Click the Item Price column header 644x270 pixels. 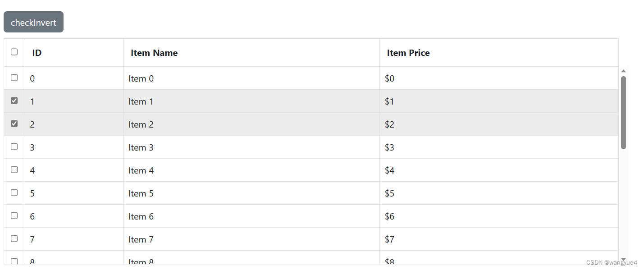click(x=408, y=52)
